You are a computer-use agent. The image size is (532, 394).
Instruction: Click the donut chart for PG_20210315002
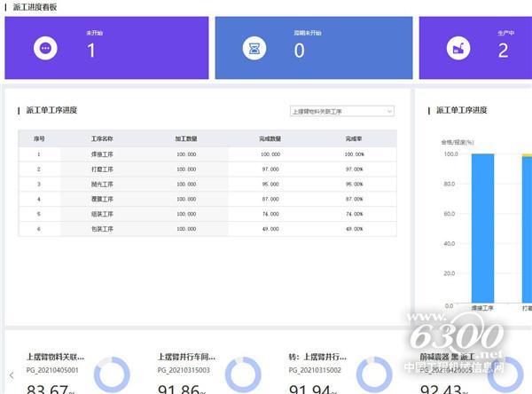(374, 374)
